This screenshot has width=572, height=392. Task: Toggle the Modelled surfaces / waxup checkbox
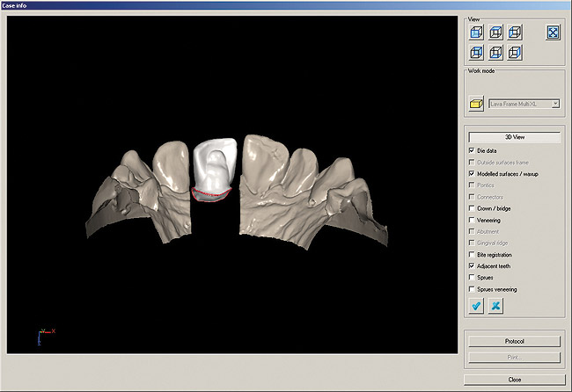(x=473, y=174)
